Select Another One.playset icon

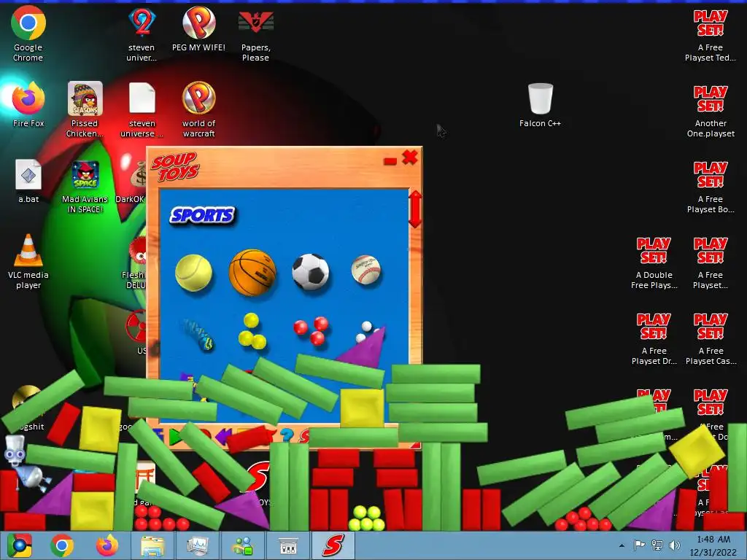pos(711,112)
